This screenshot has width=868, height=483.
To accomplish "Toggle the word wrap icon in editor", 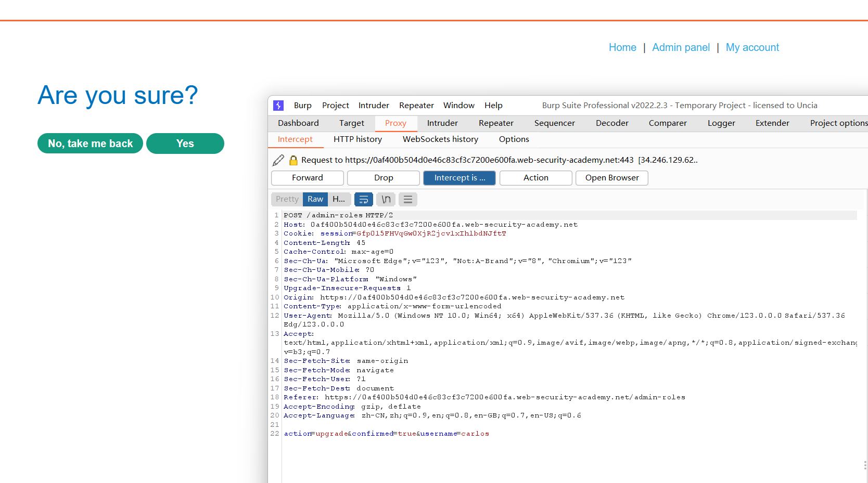I will click(364, 199).
